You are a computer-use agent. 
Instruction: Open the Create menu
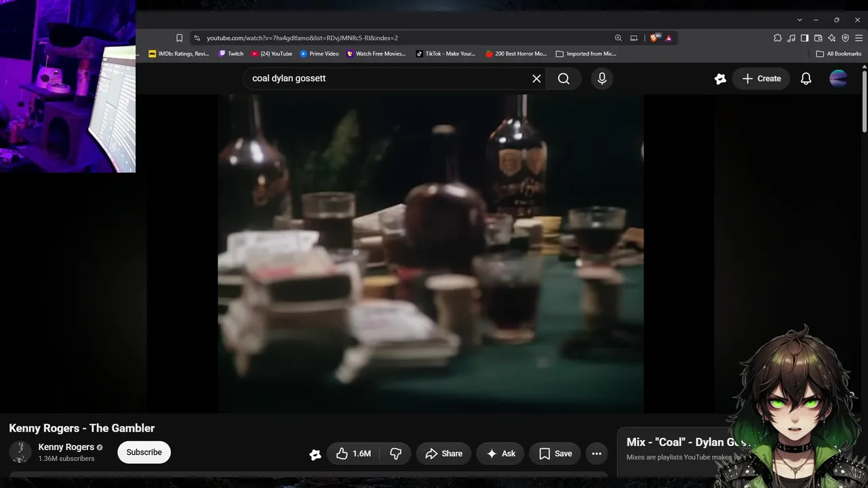[x=762, y=79]
